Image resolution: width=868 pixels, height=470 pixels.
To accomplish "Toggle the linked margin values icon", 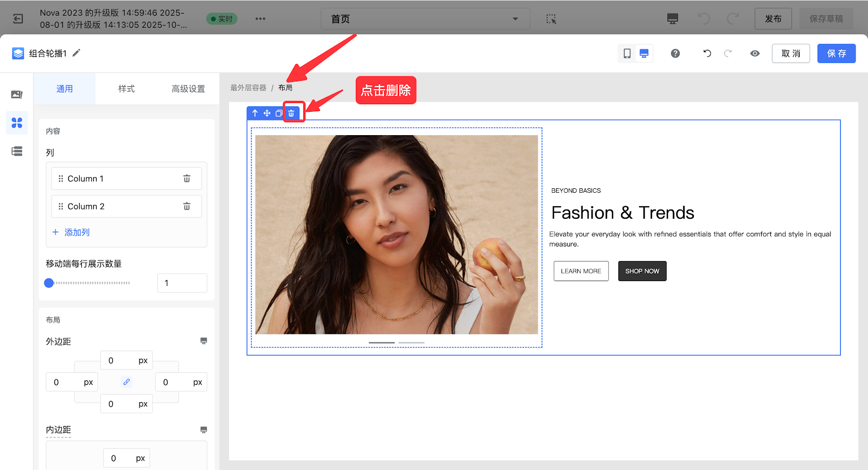I will click(x=126, y=382).
